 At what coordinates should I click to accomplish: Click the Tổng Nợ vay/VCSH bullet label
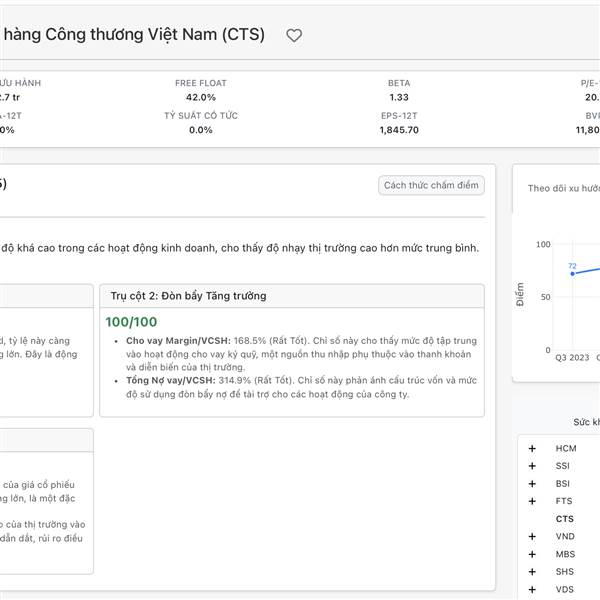coord(171,381)
